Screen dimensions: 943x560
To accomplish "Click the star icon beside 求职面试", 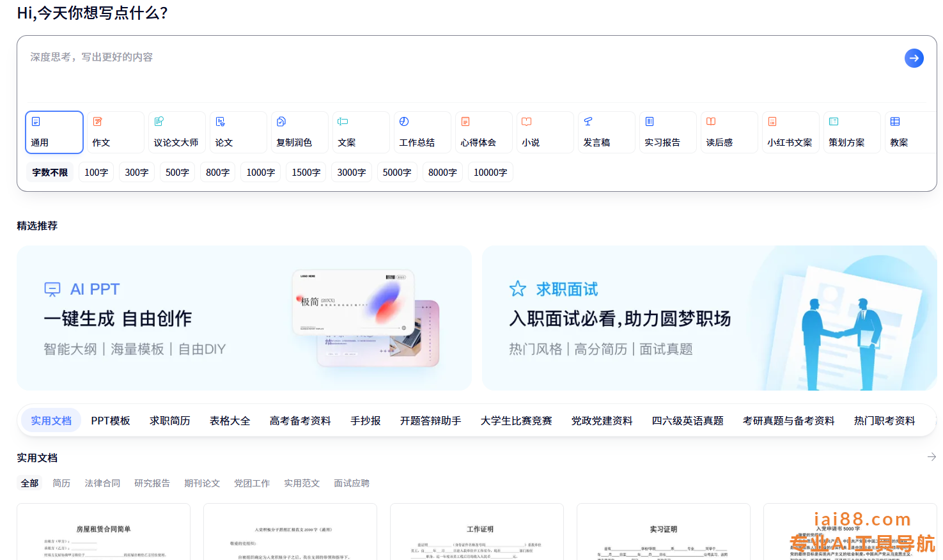I will point(518,289).
